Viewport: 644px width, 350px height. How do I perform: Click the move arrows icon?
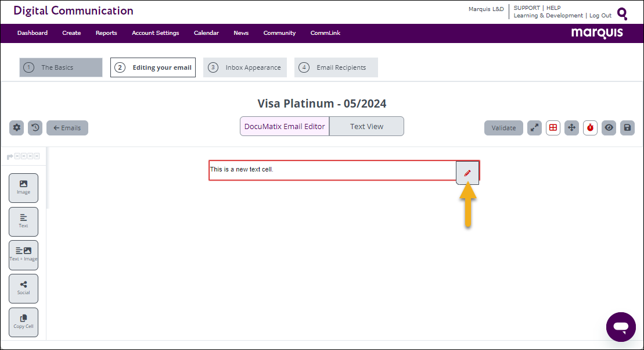coord(572,128)
